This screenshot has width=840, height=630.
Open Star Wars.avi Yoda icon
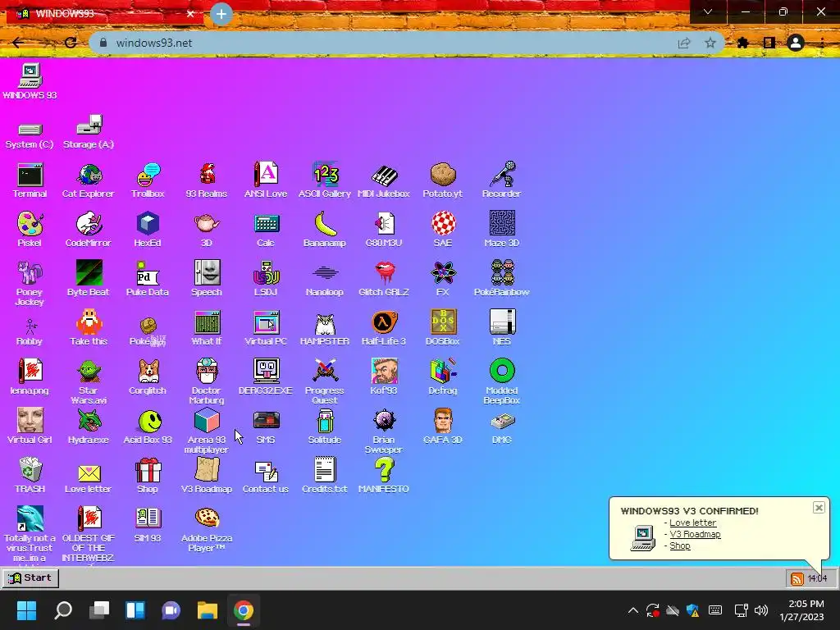coord(89,381)
